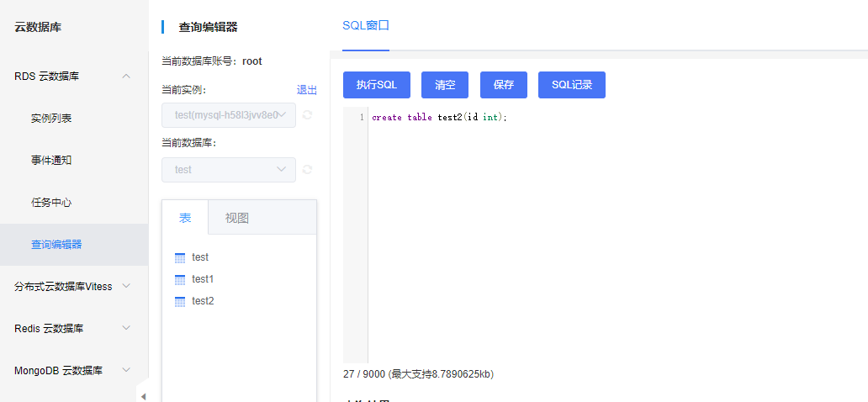Click the table icon for test1
Viewport: 868px width, 402px height.
[179, 279]
